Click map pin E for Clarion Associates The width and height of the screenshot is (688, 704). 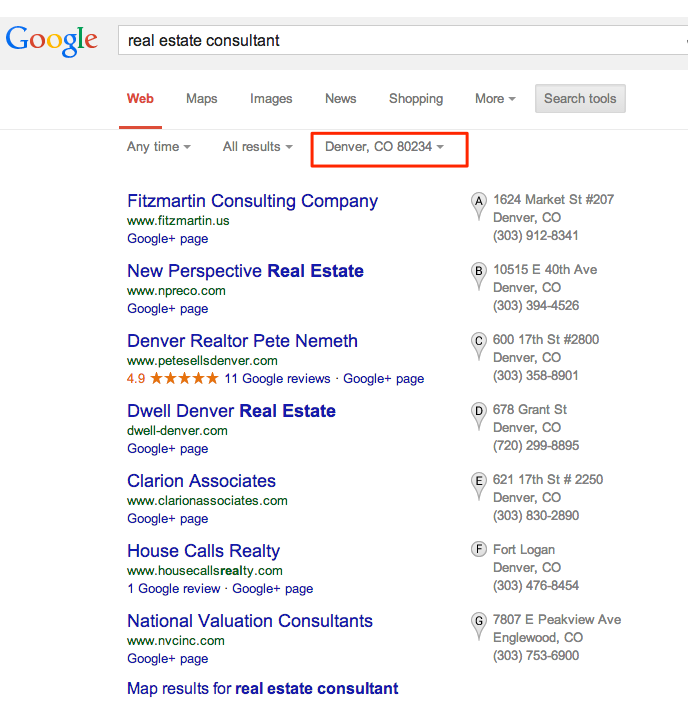tap(479, 486)
